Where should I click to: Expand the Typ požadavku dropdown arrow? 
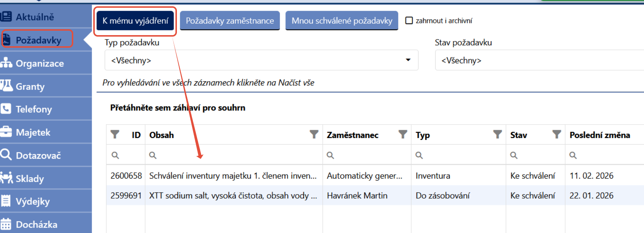(408, 60)
